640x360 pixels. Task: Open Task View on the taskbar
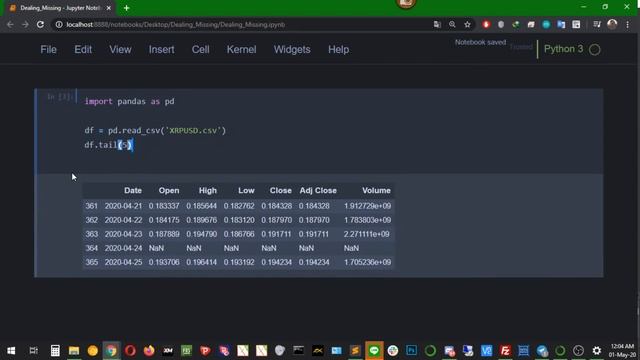pos(33,351)
